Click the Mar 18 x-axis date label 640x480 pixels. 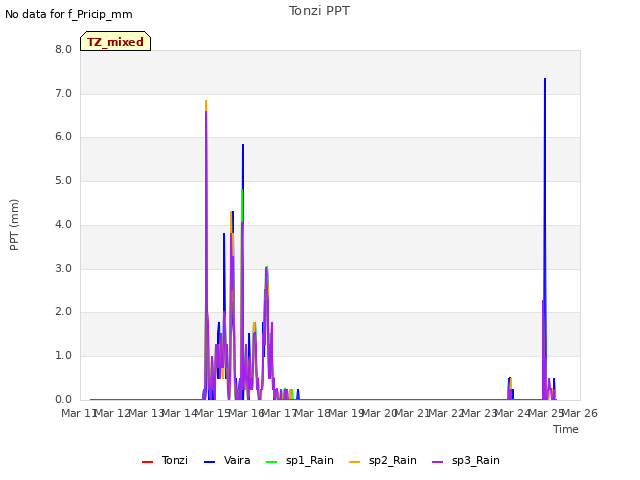312,413
